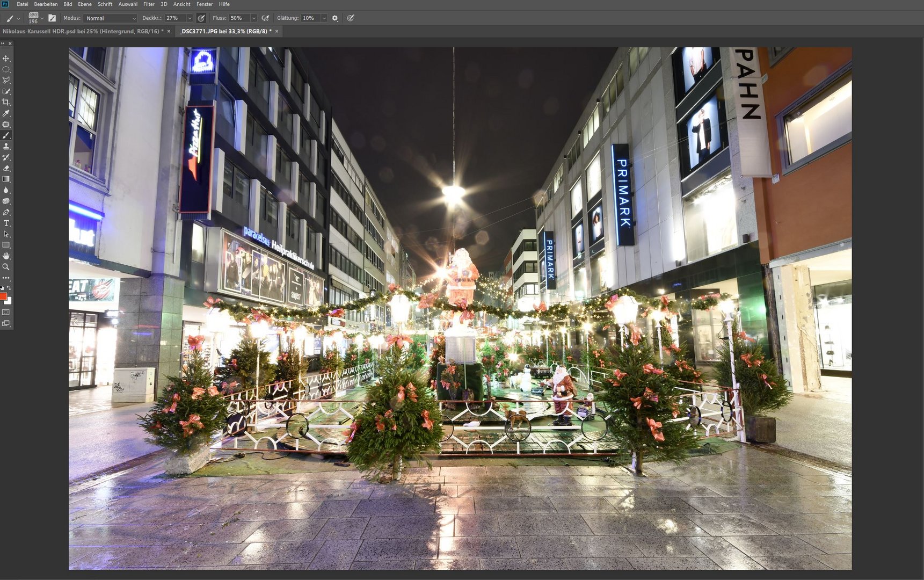
Task: Open smoothing options gear icon
Action: tap(335, 18)
